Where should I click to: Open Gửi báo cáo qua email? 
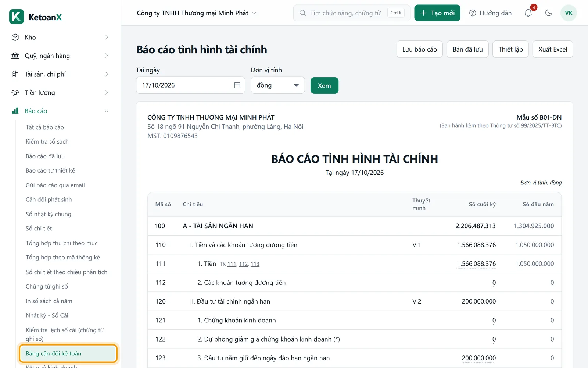(x=55, y=185)
